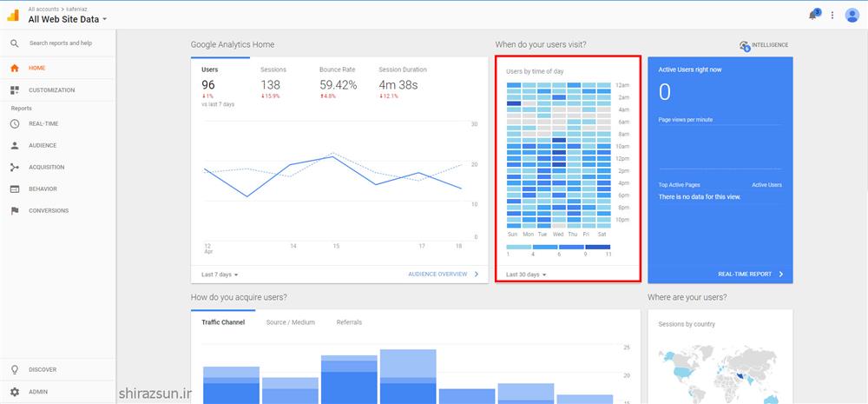Image resolution: width=868 pixels, height=404 pixels.
Task: Open the REAL-TIME REPORT link
Action: 745,274
